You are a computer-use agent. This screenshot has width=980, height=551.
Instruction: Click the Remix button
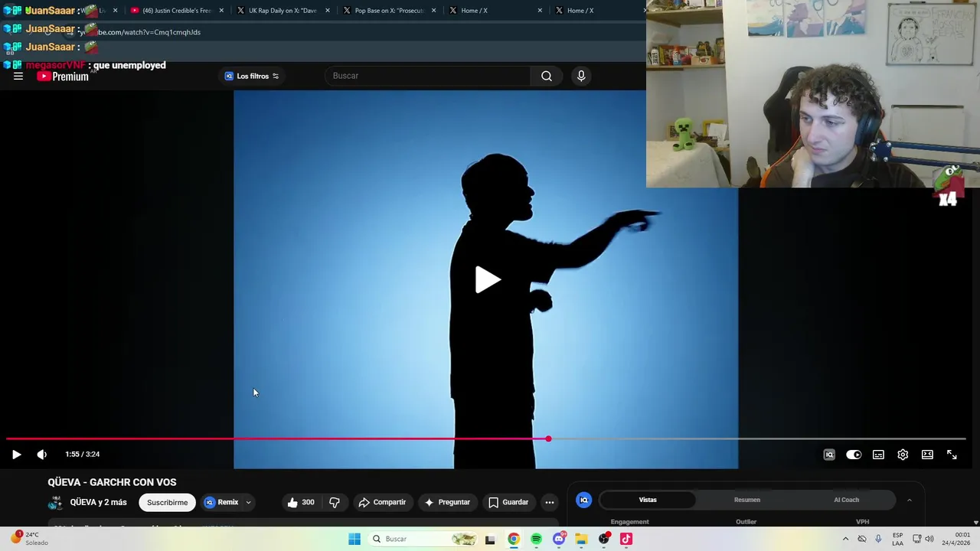(x=221, y=502)
